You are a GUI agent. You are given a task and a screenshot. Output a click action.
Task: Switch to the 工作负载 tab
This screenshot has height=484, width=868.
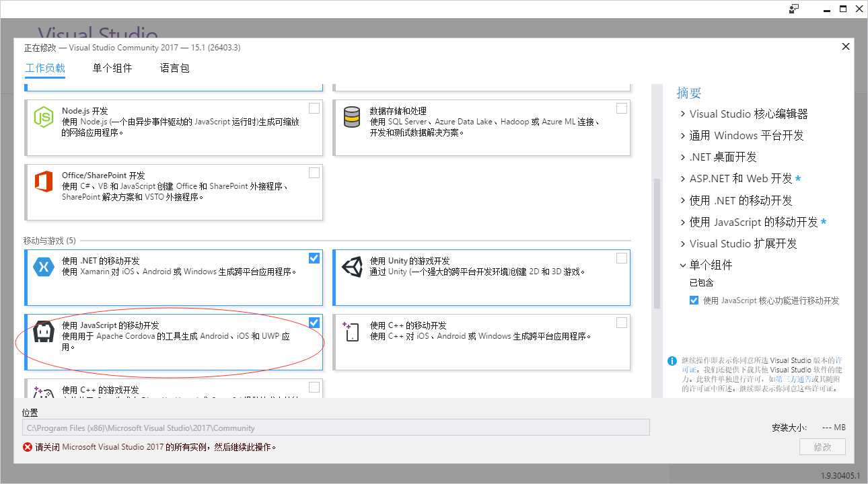pyautogui.click(x=45, y=68)
